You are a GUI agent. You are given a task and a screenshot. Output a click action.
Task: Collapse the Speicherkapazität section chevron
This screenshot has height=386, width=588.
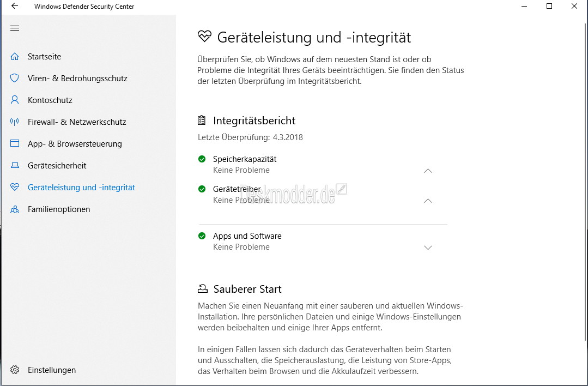tap(428, 171)
